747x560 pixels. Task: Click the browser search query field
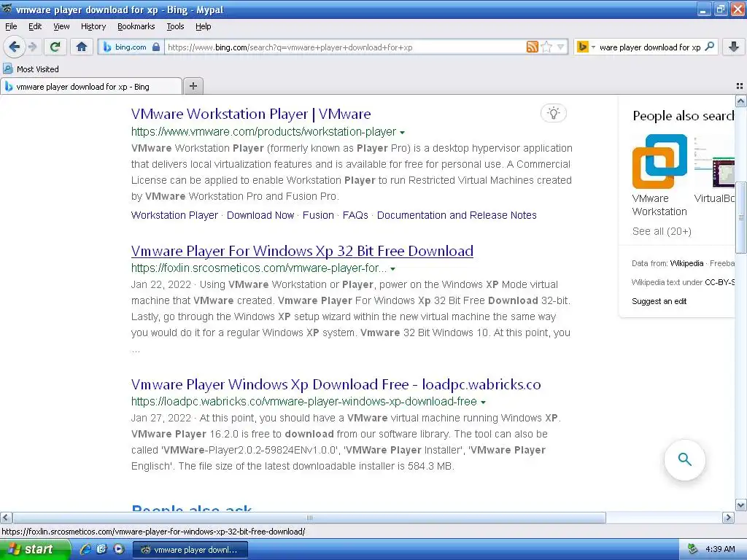[649, 47]
